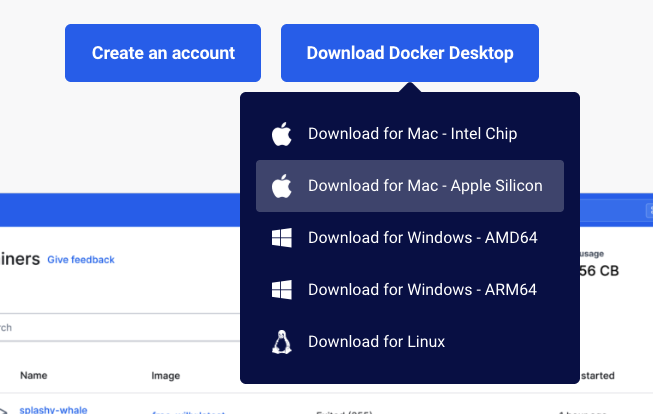653x414 pixels.
Task: Click the Apple logo beside Intel Chip
Action: 282,134
